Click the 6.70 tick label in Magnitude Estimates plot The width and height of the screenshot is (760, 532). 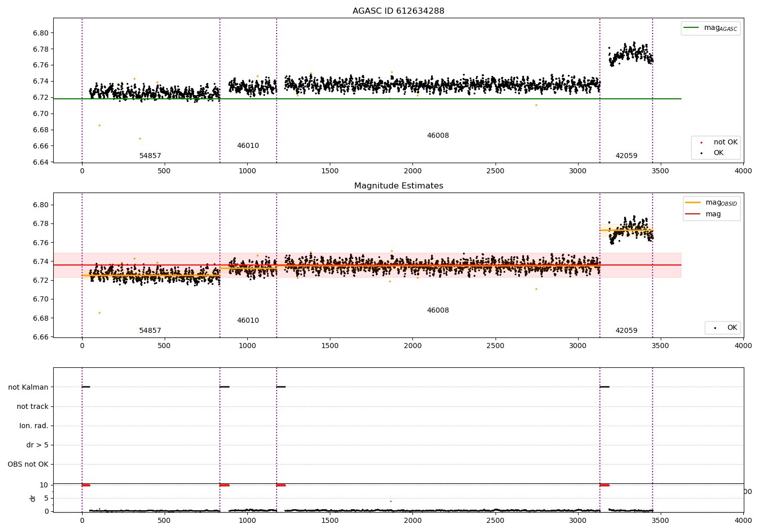[x=41, y=299]
